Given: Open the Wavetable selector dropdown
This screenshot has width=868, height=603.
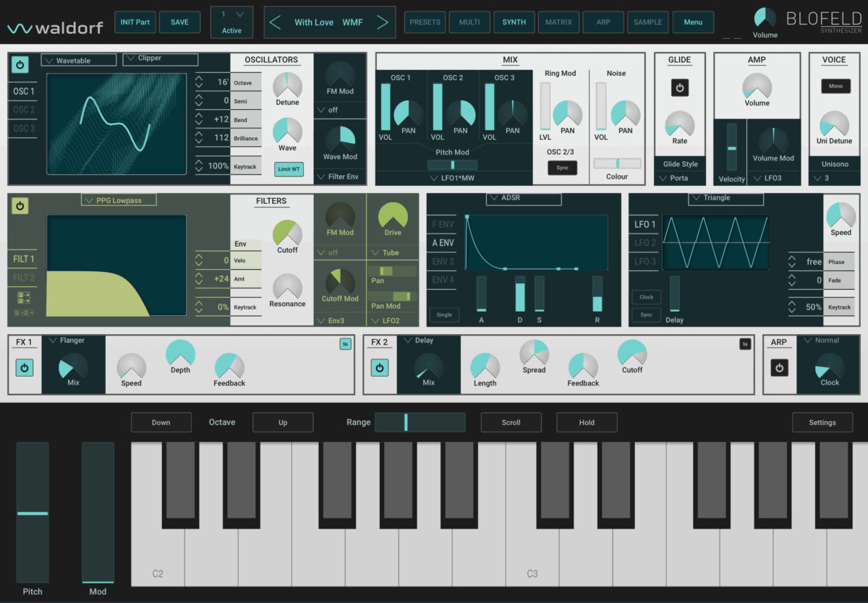Looking at the screenshot, I should (x=78, y=59).
